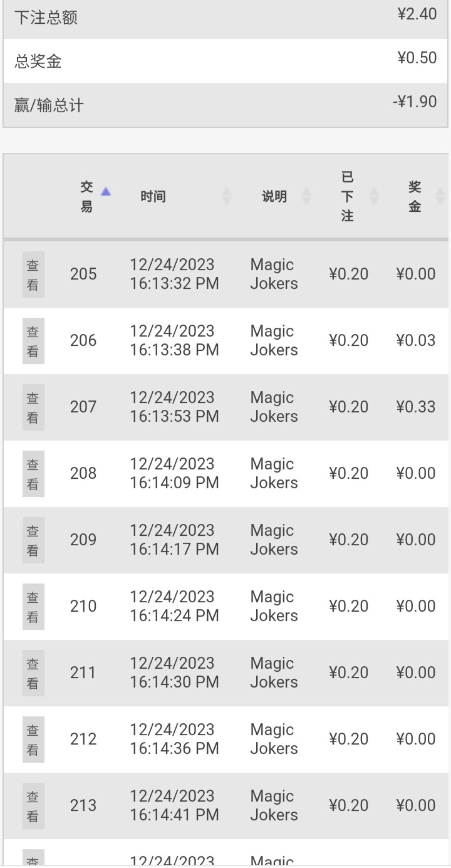The image size is (451, 868).
Task: View details of transaction 205
Action: (x=33, y=275)
